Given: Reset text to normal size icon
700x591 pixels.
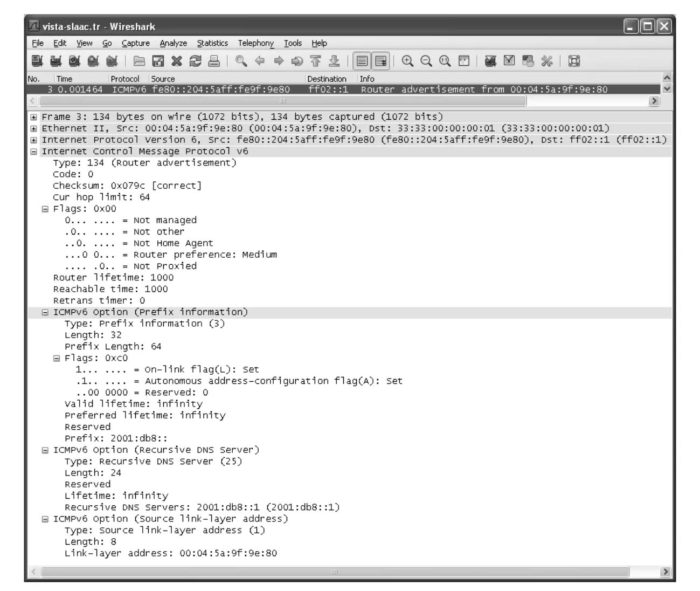Looking at the screenshot, I should pos(445,61).
